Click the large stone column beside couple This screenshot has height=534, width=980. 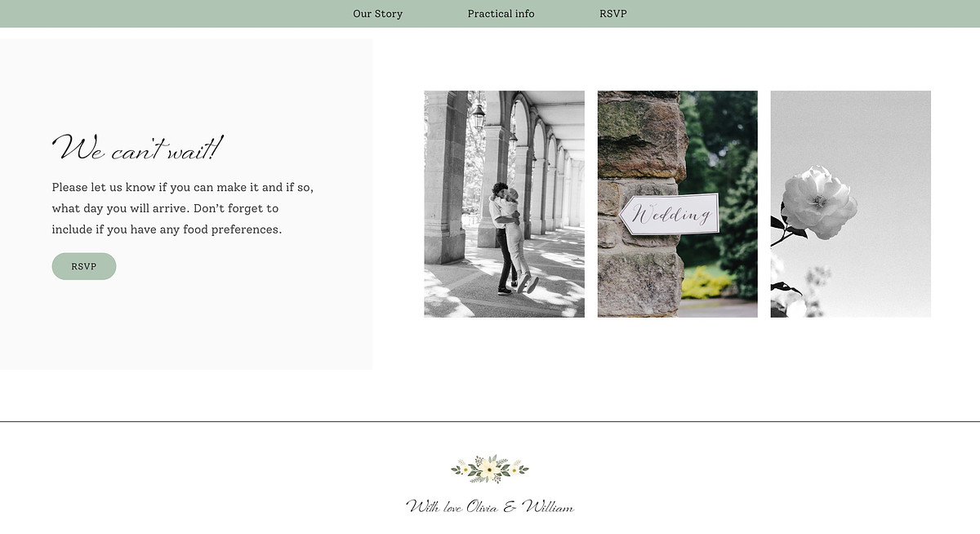click(x=445, y=177)
